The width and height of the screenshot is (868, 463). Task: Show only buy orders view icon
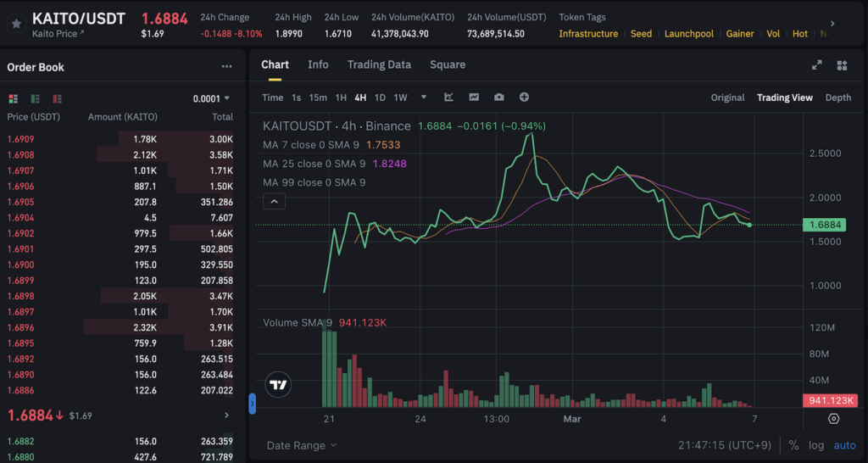(x=35, y=98)
